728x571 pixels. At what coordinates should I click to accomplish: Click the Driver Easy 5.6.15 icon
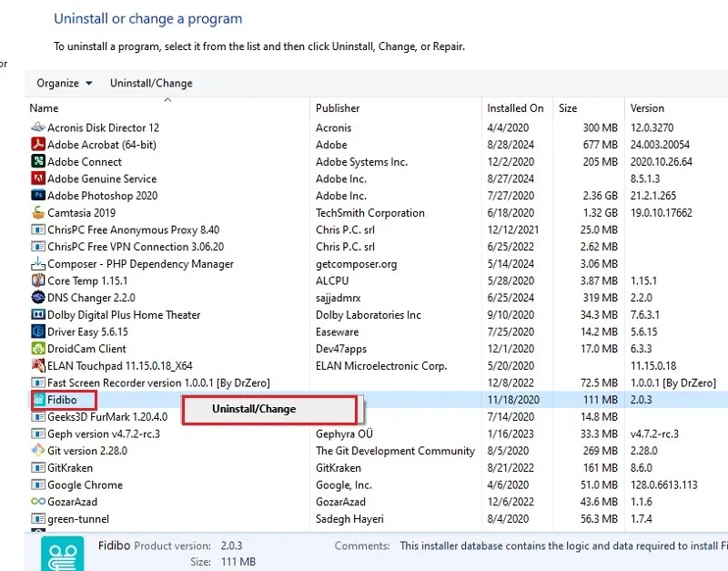pyautogui.click(x=38, y=331)
